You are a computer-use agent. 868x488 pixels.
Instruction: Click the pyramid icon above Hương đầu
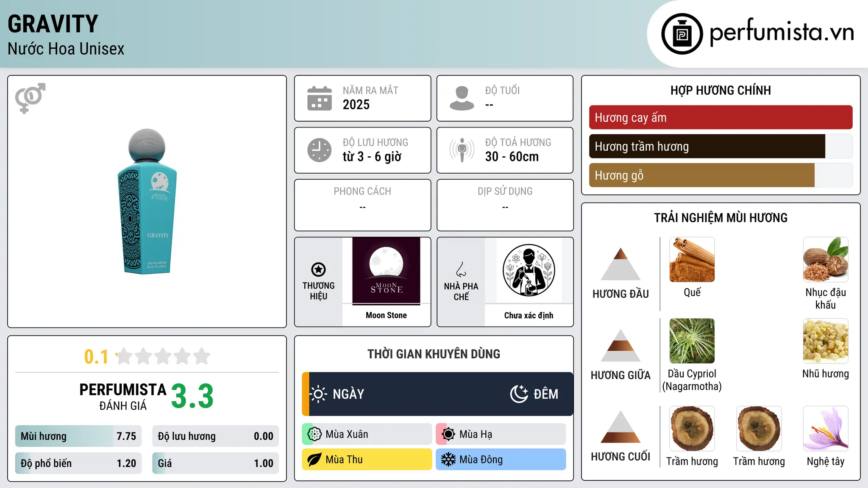pyautogui.click(x=620, y=264)
